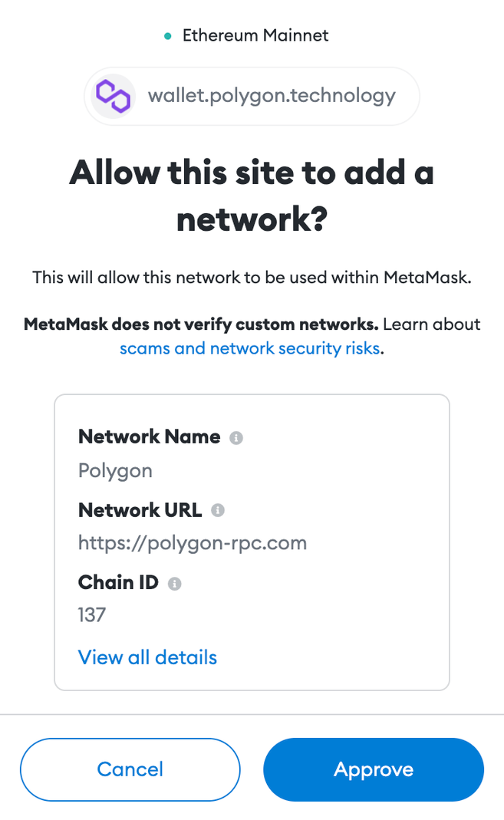
Task: Approve adding the Polygon network
Action: 374,769
